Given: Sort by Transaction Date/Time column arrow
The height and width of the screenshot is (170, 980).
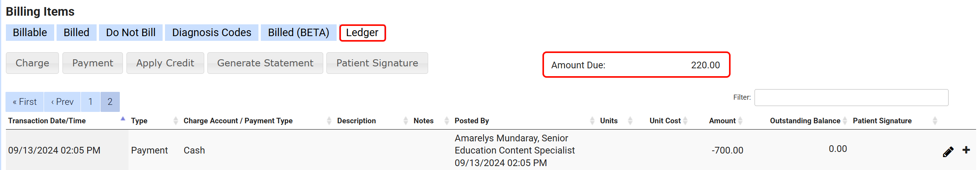Looking at the screenshot, I should coord(123,119).
